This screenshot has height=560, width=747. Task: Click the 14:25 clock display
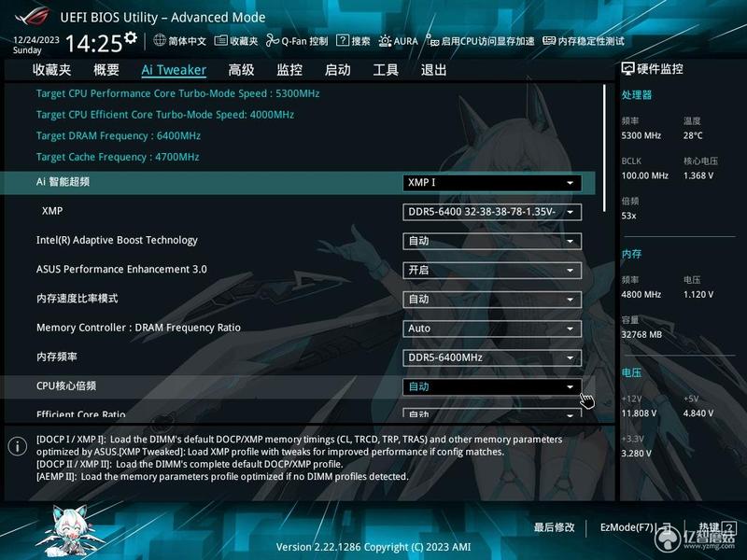[x=94, y=44]
